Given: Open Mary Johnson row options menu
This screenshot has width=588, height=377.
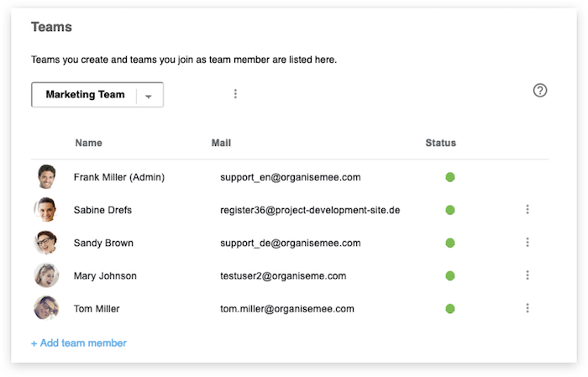Looking at the screenshot, I should (528, 275).
